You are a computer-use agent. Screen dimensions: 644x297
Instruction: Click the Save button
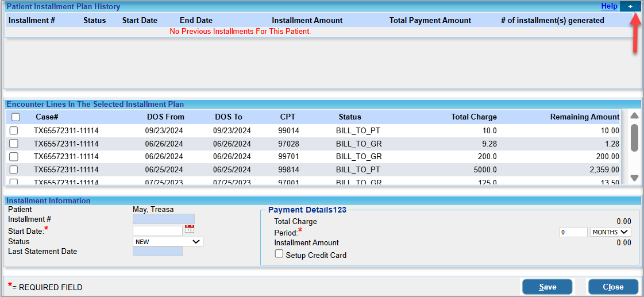coord(547,287)
